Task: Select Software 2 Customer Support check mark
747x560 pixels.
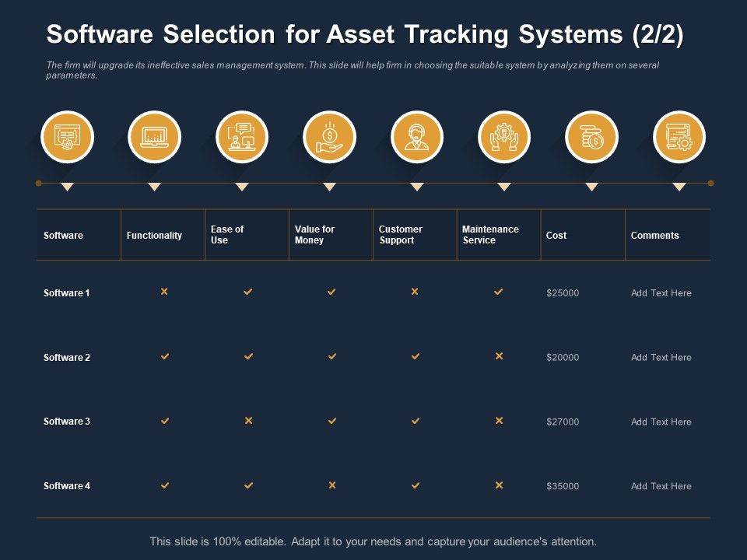Action: [x=416, y=356]
